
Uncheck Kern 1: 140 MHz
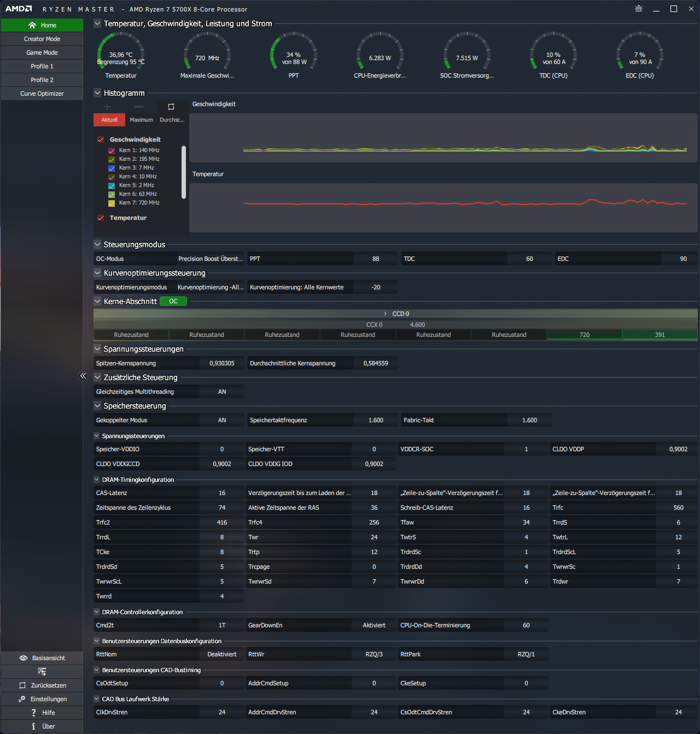[x=112, y=150]
